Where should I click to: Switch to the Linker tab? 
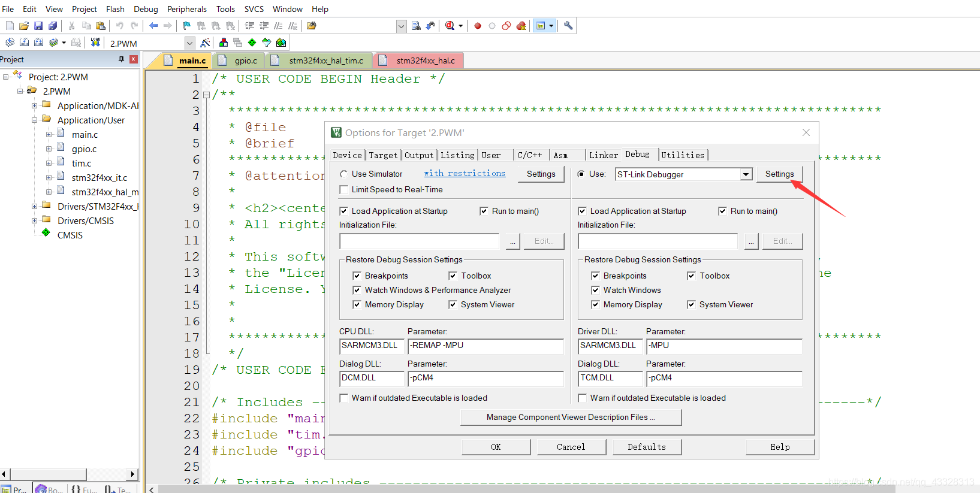click(603, 155)
